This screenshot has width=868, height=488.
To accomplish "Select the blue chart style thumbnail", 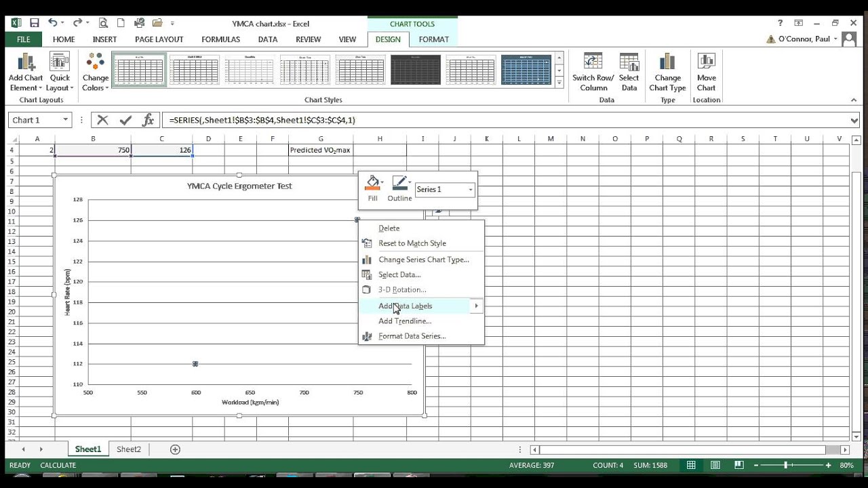I will [x=526, y=70].
